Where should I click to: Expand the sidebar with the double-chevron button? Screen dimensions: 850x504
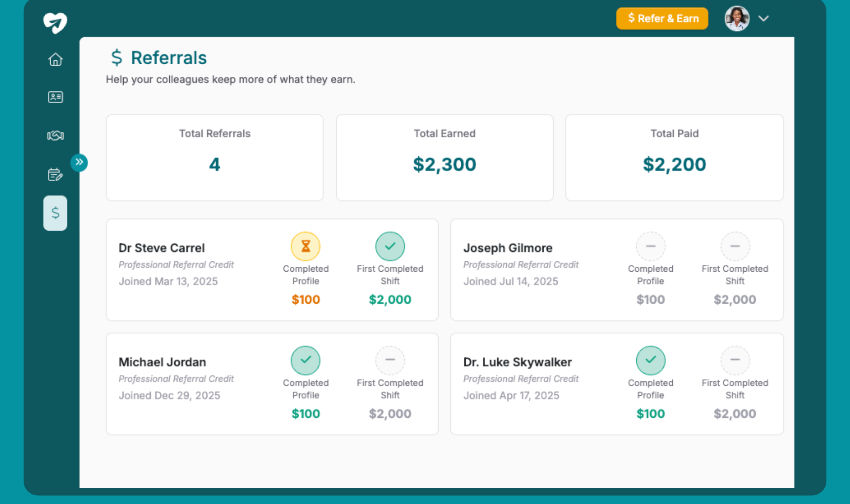(80, 163)
